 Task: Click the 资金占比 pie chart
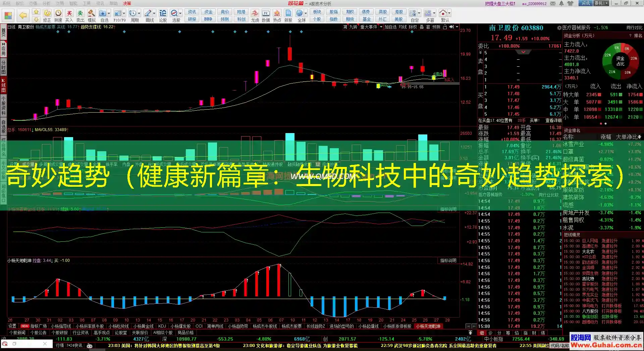[x=621, y=61]
